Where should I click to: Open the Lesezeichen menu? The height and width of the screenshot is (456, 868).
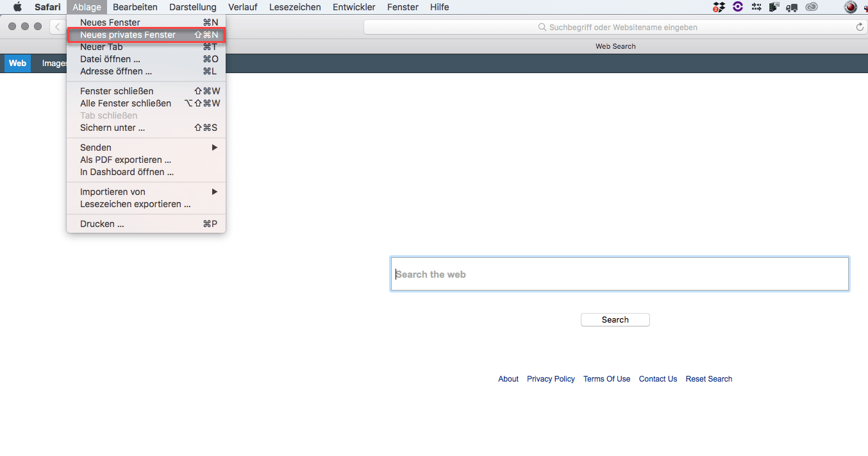click(295, 7)
